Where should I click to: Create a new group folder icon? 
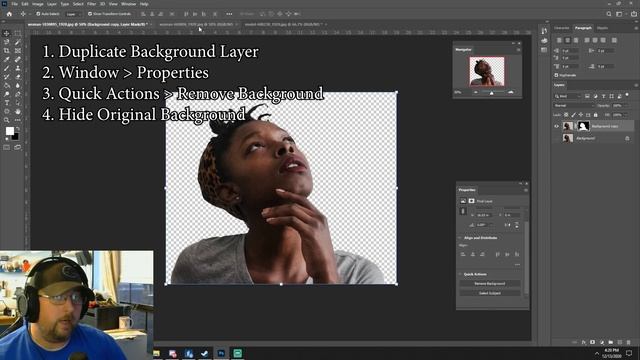(x=611, y=342)
